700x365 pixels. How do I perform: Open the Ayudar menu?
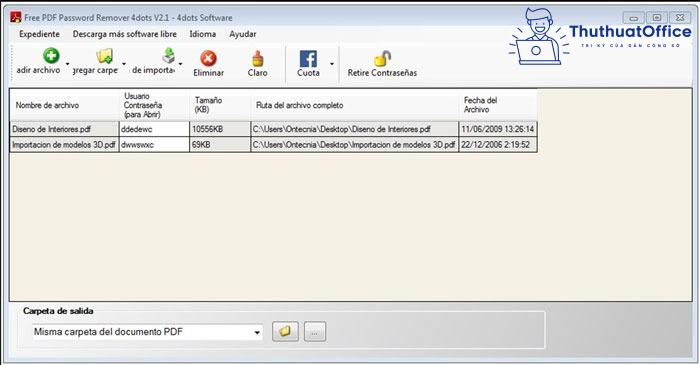(x=242, y=34)
